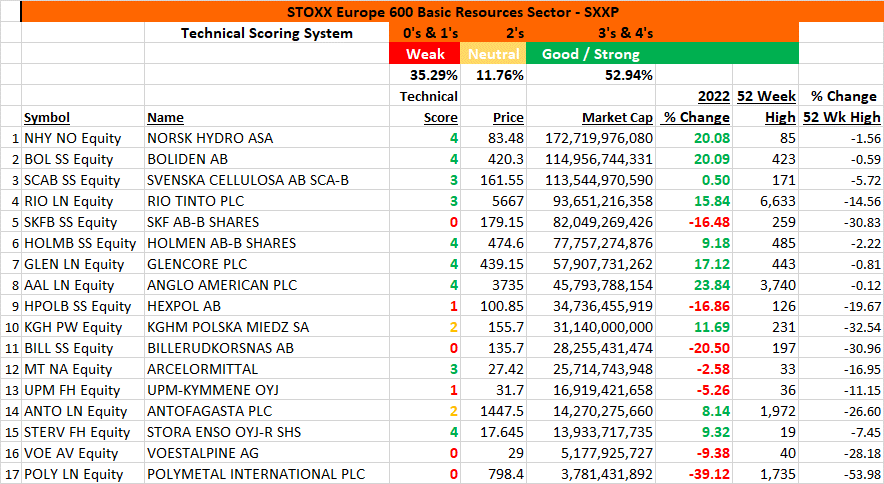Image resolution: width=884 pixels, height=484 pixels.
Task: Select ArcelorMittal's price 27.42
Action: point(493,369)
